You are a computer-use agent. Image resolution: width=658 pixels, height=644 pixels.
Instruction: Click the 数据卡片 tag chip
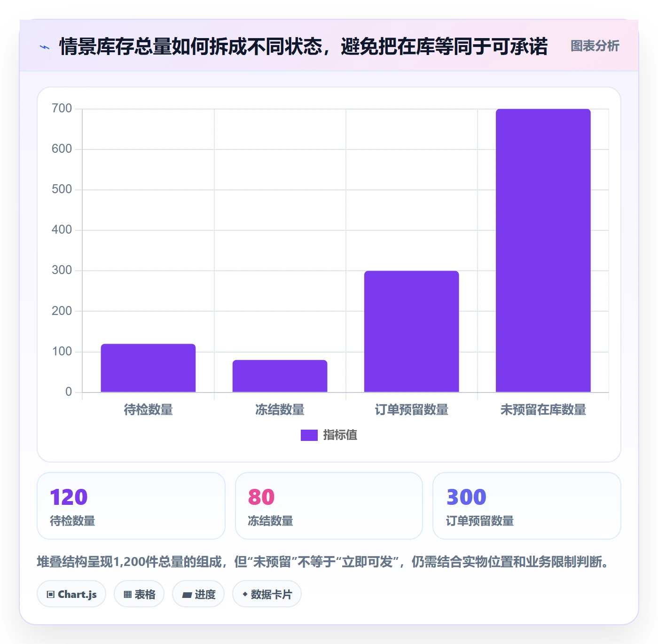(x=267, y=594)
